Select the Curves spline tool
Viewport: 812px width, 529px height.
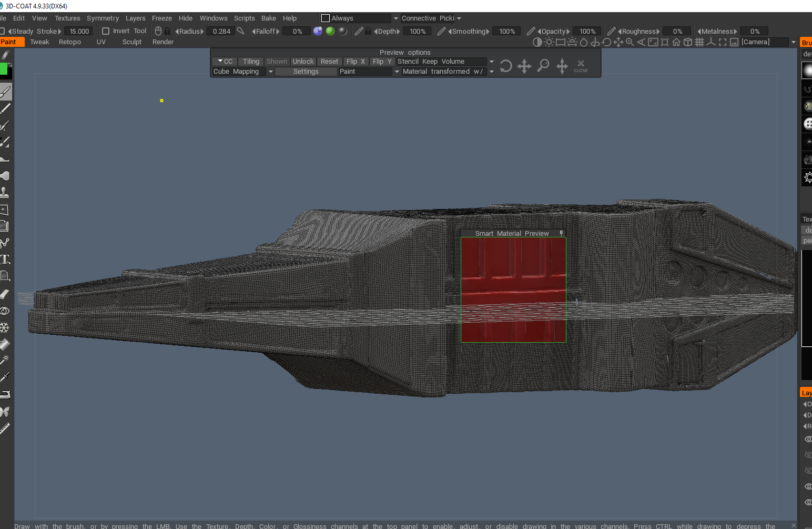click(x=5, y=243)
